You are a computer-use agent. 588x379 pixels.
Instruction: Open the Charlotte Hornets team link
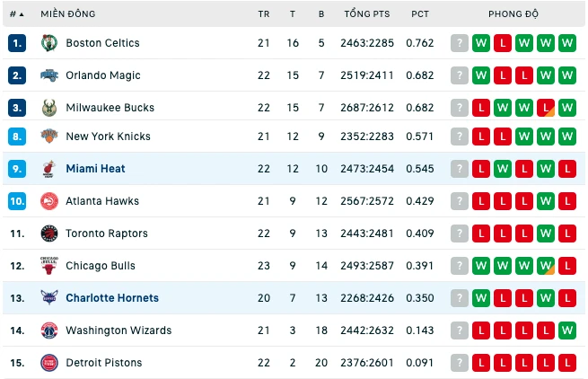(x=112, y=298)
